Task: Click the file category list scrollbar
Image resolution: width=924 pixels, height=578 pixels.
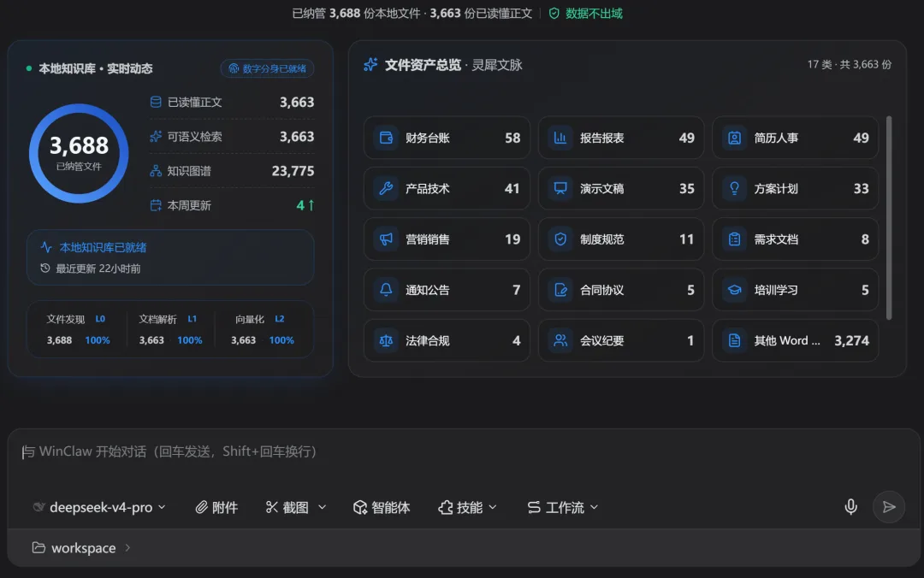Action: pyautogui.click(x=889, y=218)
